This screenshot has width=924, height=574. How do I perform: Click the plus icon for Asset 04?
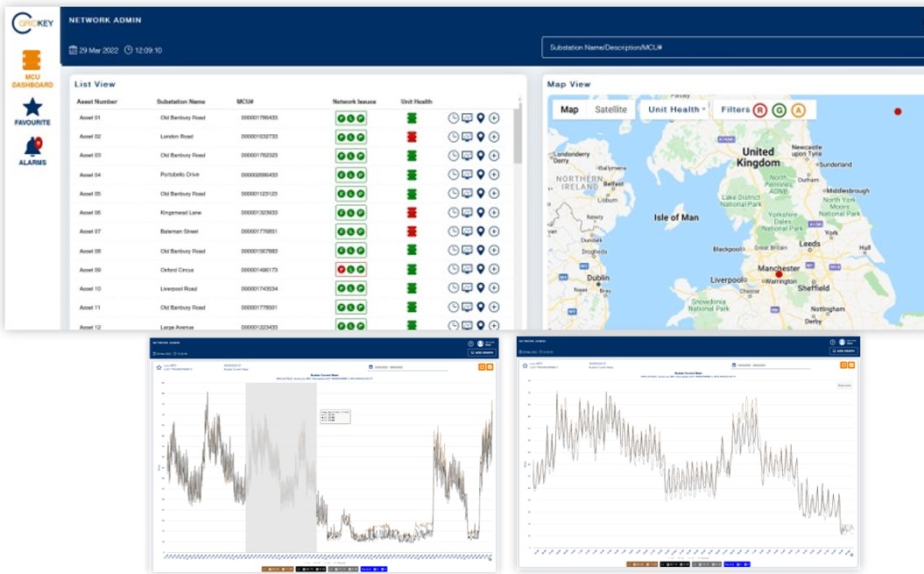pos(494,174)
